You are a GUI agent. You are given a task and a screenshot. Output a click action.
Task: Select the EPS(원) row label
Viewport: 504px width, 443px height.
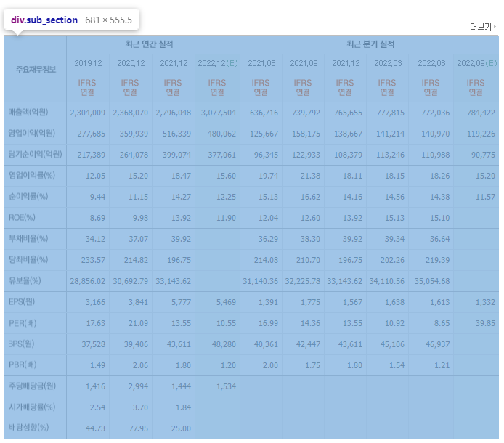click(22, 301)
